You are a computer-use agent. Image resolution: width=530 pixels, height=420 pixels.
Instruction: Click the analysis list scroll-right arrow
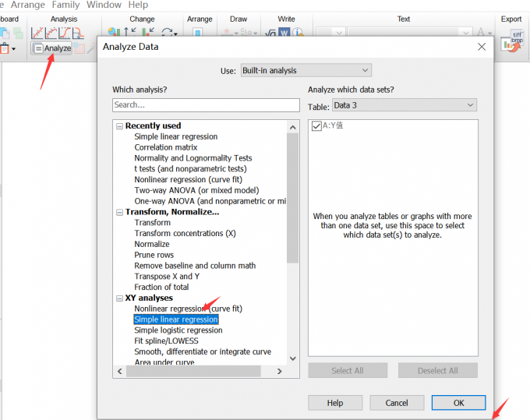point(279,371)
